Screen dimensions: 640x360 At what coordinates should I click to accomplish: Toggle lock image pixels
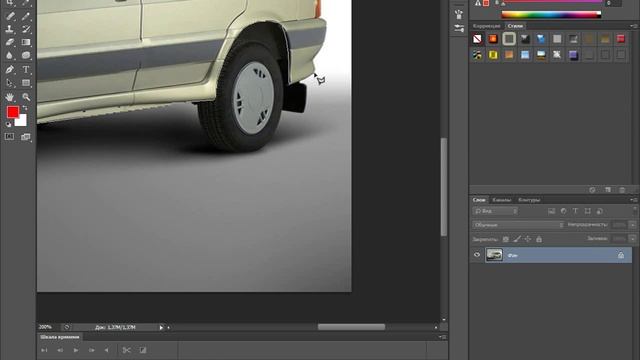(x=517, y=239)
